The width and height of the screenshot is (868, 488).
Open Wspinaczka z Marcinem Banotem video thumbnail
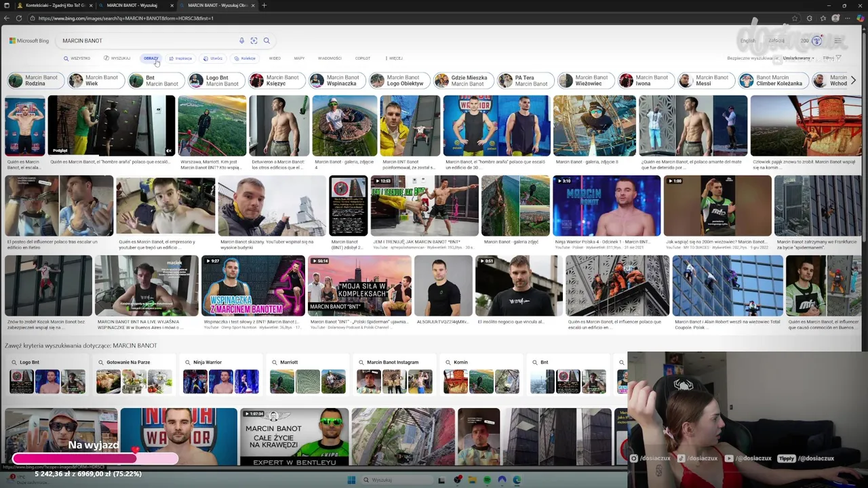tap(253, 286)
